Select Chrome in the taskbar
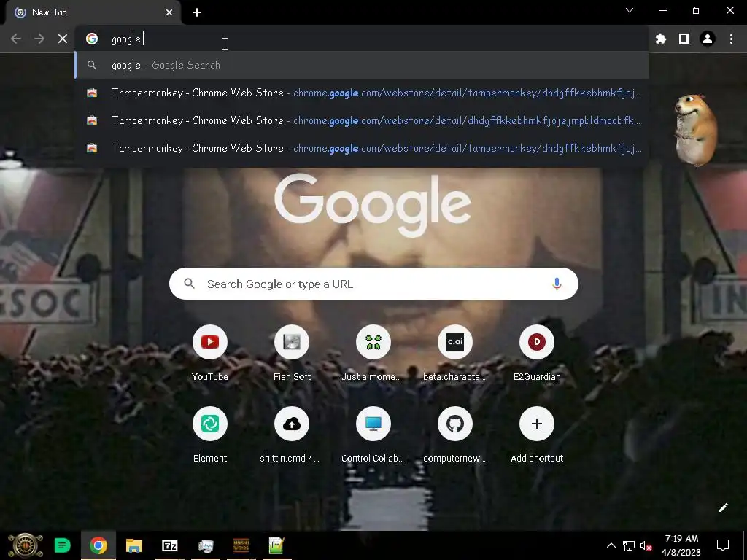747x560 pixels. coord(98,545)
